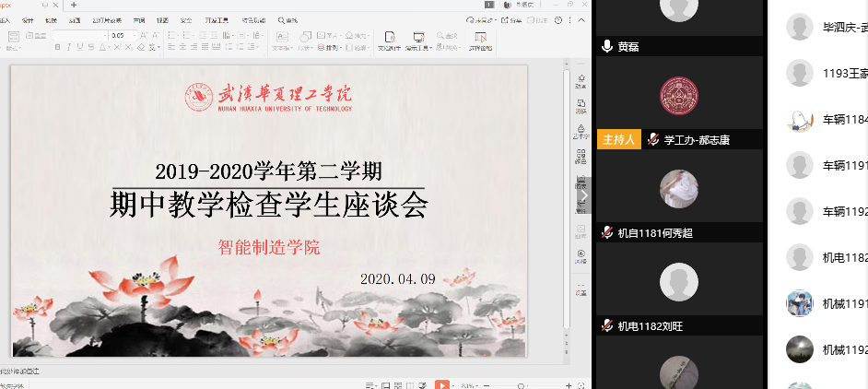Toggle microphone icon for 机电1182刘旺
Screen dimensions: 868x389
click(607, 326)
